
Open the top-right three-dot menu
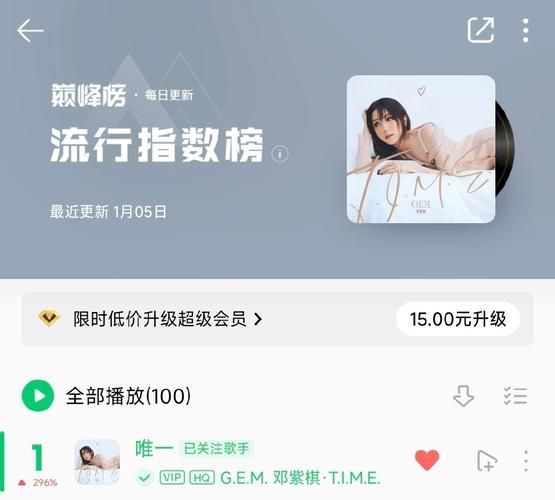pyautogui.click(x=526, y=31)
